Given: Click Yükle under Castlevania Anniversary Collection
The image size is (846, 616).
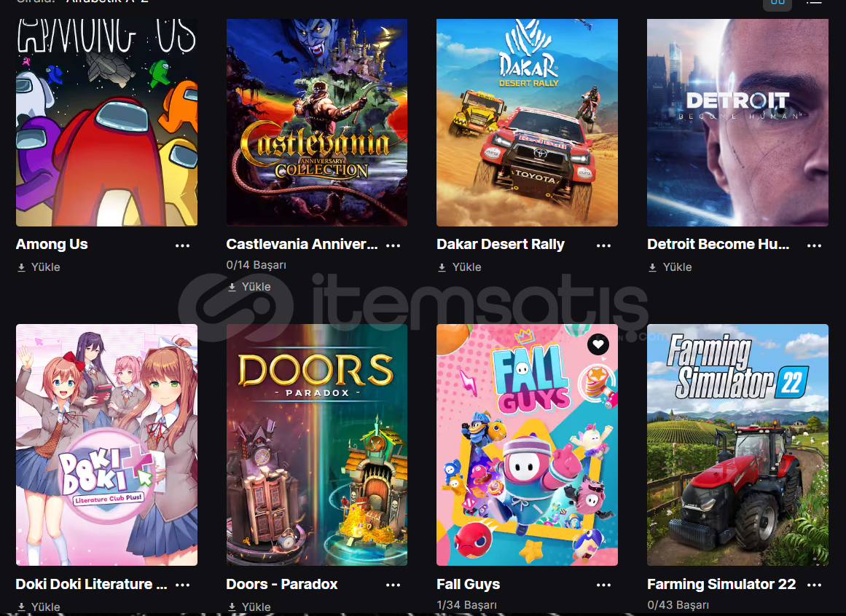Looking at the screenshot, I should tap(248, 287).
